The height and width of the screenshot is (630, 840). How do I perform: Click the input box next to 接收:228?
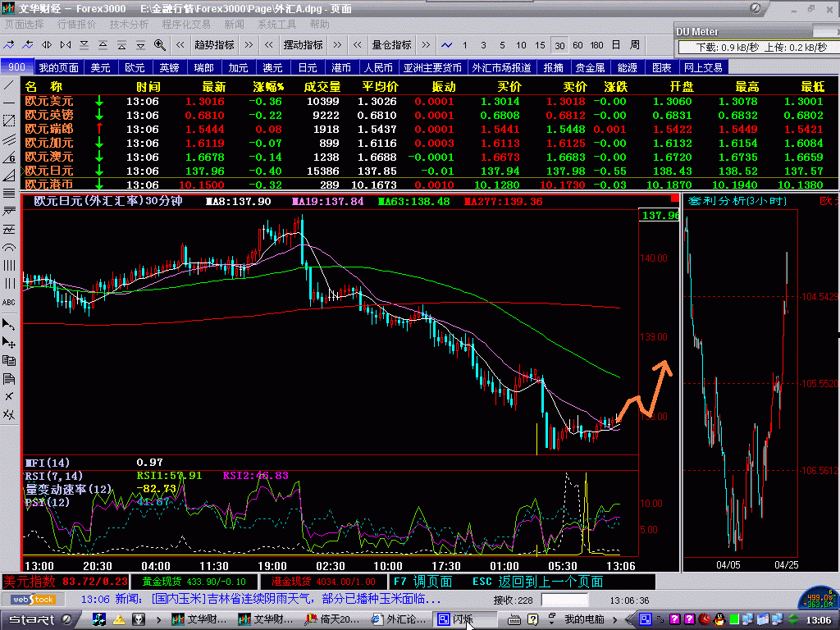point(564,600)
